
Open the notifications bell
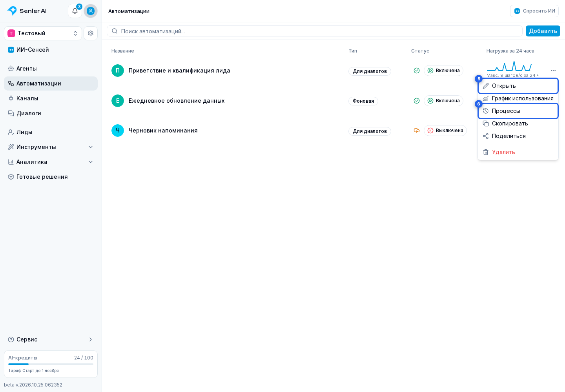[75, 11]
